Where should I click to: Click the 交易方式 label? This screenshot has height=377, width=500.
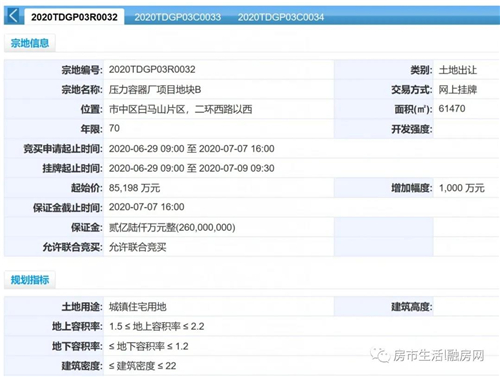412,90
